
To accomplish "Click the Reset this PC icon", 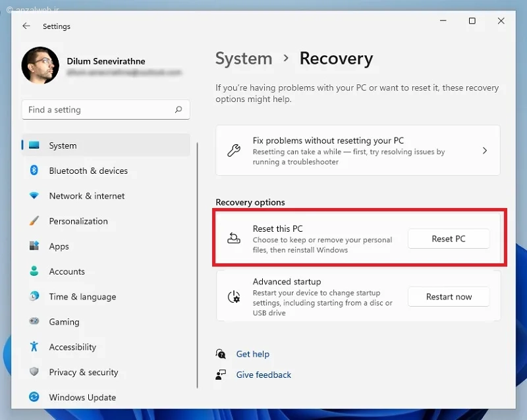I will pyautogui.click(x=234, y=238).
